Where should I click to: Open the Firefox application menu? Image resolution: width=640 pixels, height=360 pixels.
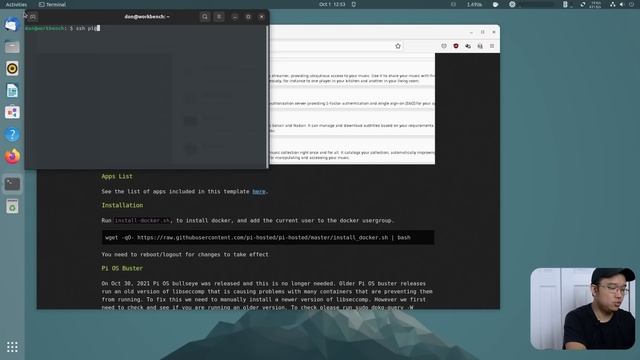tap(492, 46)
